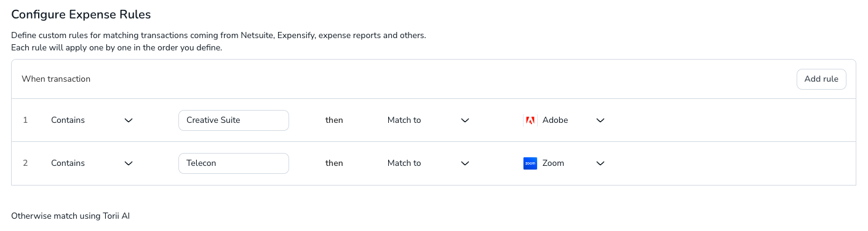Focus the Creative Suite text field
868x231 pixels.
[x=234, y=120]
